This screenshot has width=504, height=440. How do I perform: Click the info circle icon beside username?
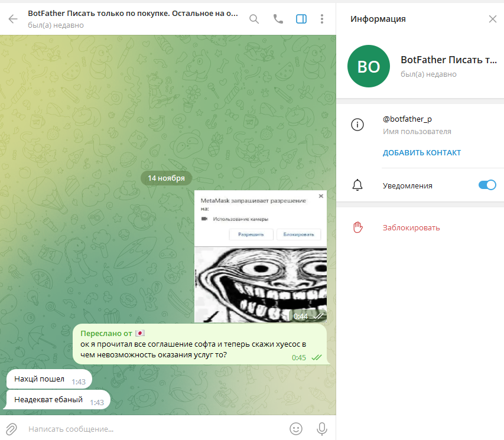pos(357,125)
